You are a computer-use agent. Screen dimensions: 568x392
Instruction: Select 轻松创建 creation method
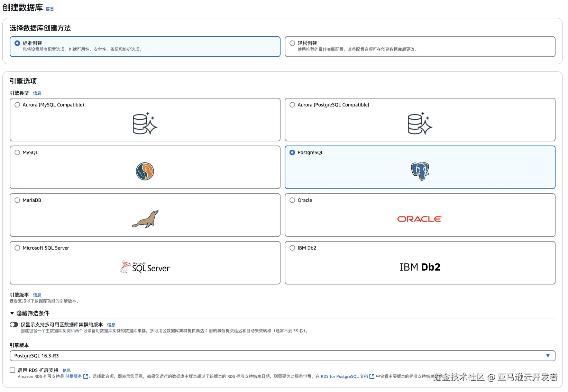(x=292, y=43)
